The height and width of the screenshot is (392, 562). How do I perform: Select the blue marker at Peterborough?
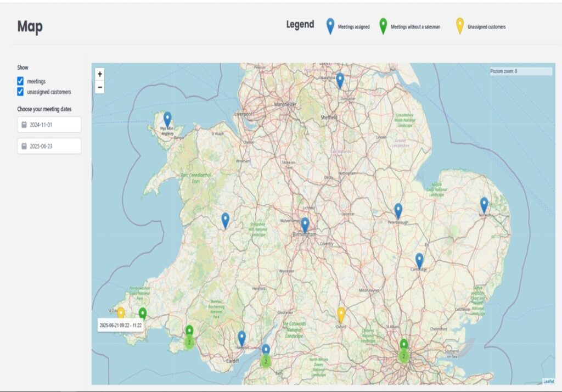pos(398,210)
